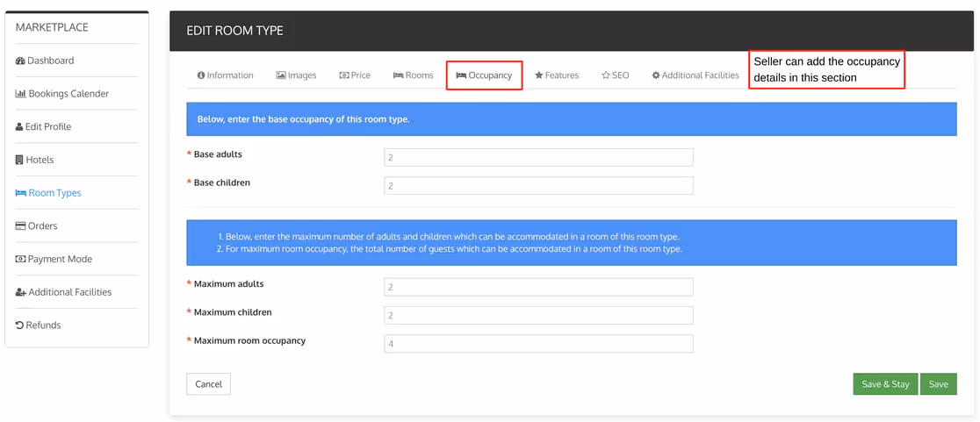The height and width of the screenshot is (422, 980).
Task: Click the Additional Facilities user-plus icon in sidebar
Action: tap(20, 293)
